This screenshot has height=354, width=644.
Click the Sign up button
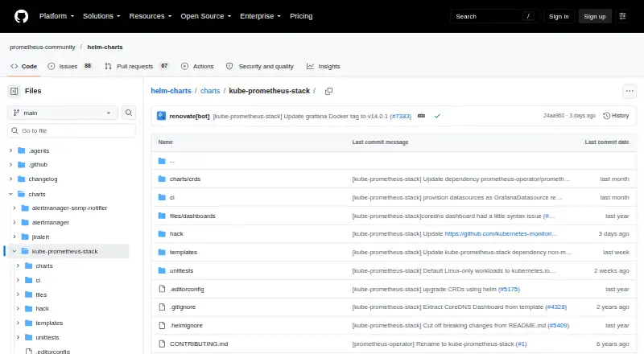(x=595, y=16)
